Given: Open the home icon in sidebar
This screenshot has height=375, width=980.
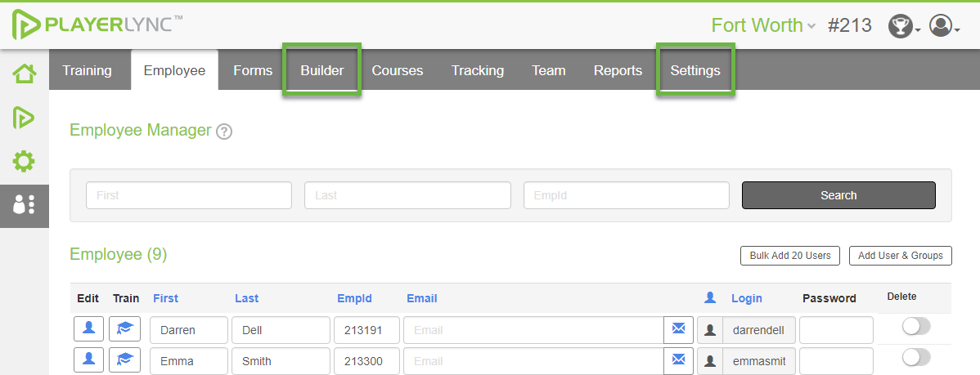Looking at the screenshot, I should click(25, 73).
